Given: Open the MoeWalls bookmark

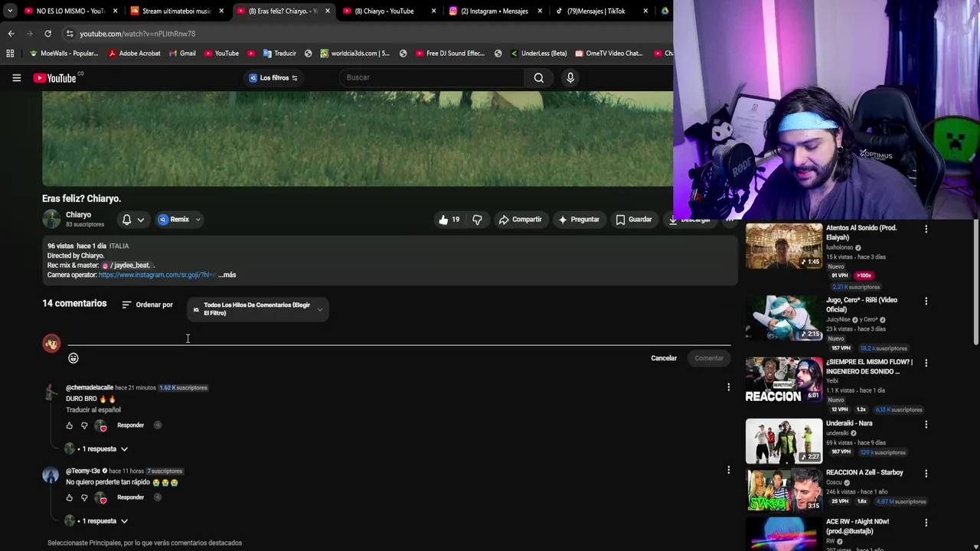Looking at the screenshot, I should click(x=64, y=54).
